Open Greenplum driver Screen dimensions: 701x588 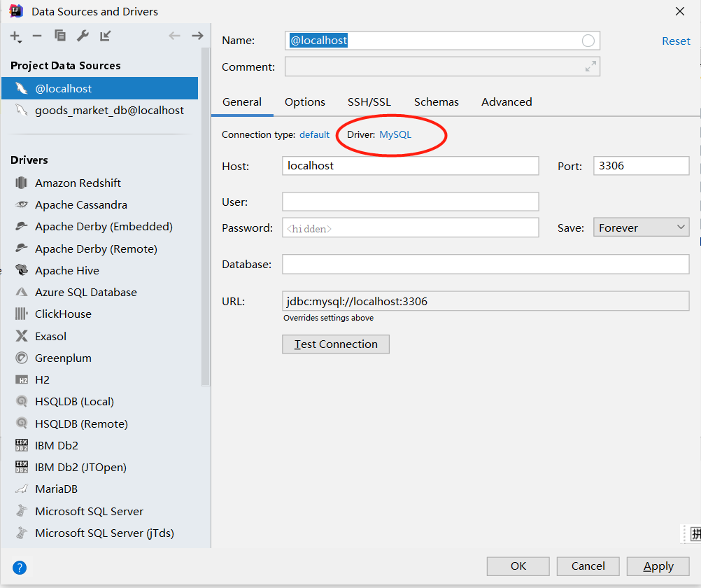click(101, 358)
